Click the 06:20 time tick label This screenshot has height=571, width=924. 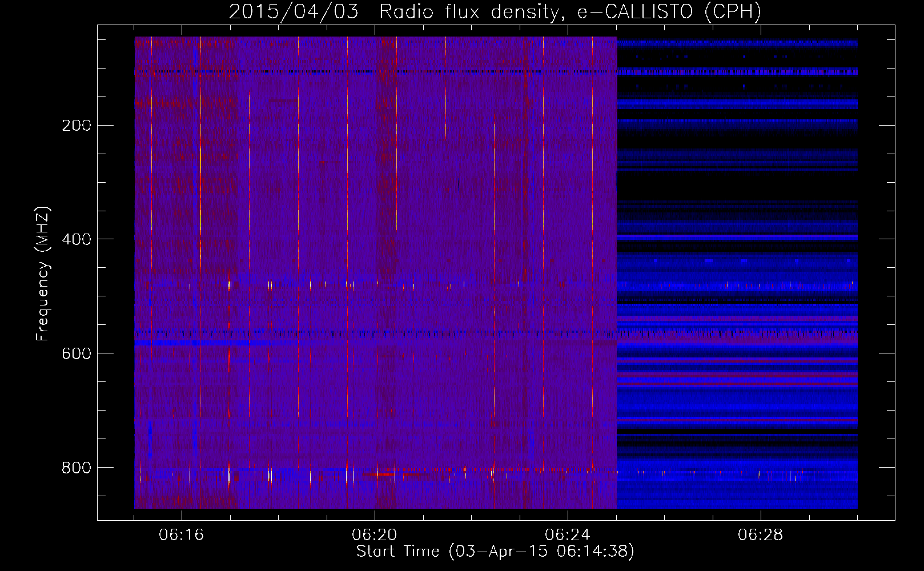pyautogui.click(x=375, y=535)
